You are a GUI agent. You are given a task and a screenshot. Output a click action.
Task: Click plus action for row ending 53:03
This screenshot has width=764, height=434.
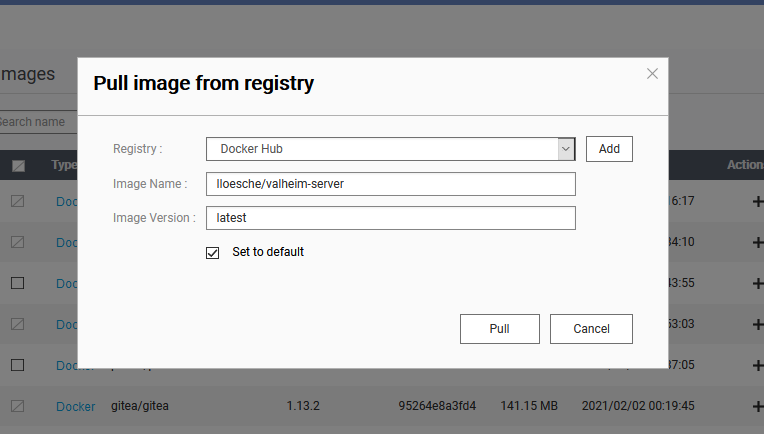coord(758,324)
